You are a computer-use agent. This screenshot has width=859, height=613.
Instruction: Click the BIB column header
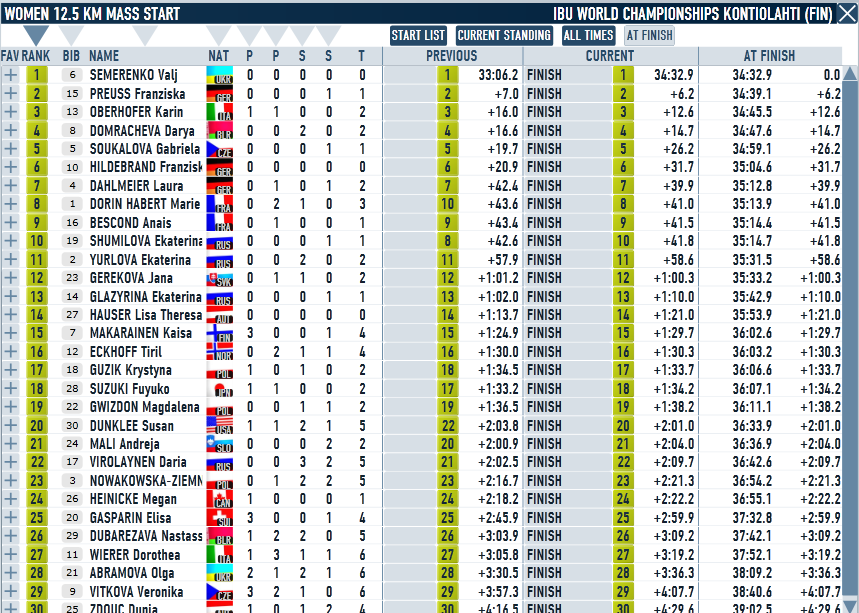(x=71, y=56)
